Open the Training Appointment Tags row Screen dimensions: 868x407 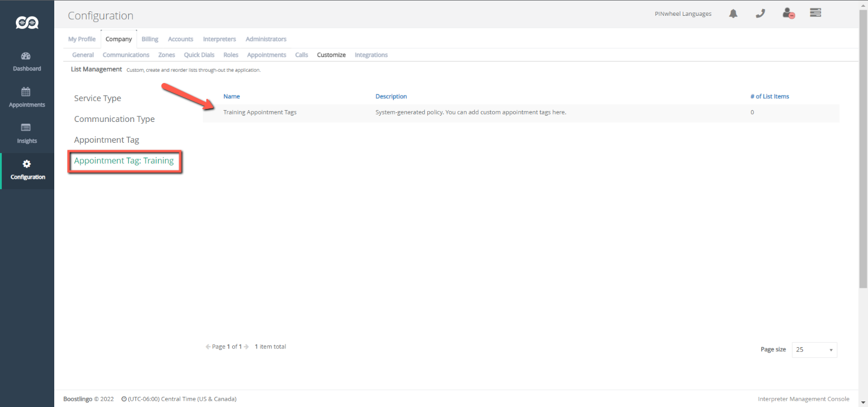[x=260, y=112]
